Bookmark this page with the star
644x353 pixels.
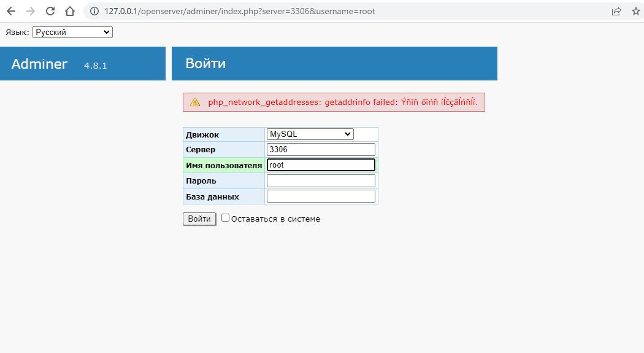635,12
